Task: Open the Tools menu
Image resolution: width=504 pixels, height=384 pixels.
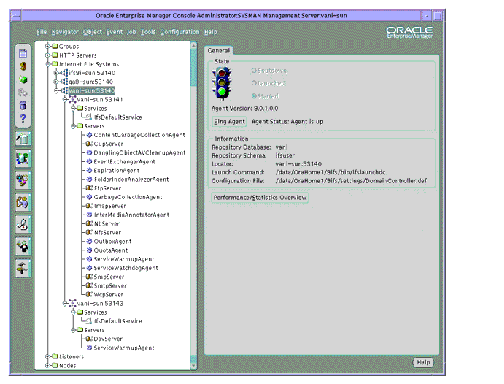Action: pyautogui.click(x=148, y=32)
